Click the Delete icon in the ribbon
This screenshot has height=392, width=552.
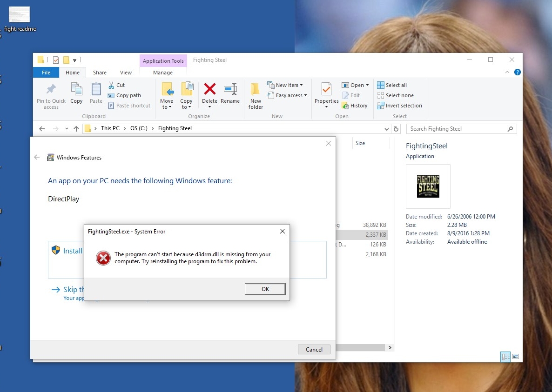(x=209, y=89)
